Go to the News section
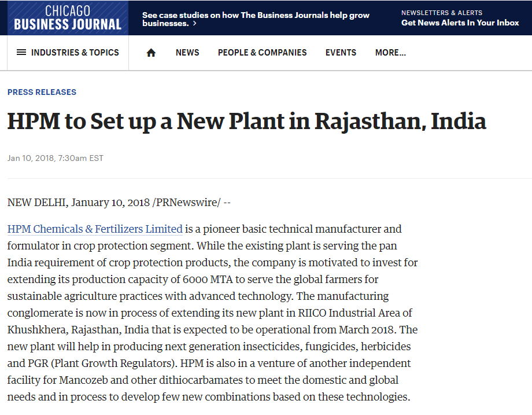532x415 pixels. 187,53
